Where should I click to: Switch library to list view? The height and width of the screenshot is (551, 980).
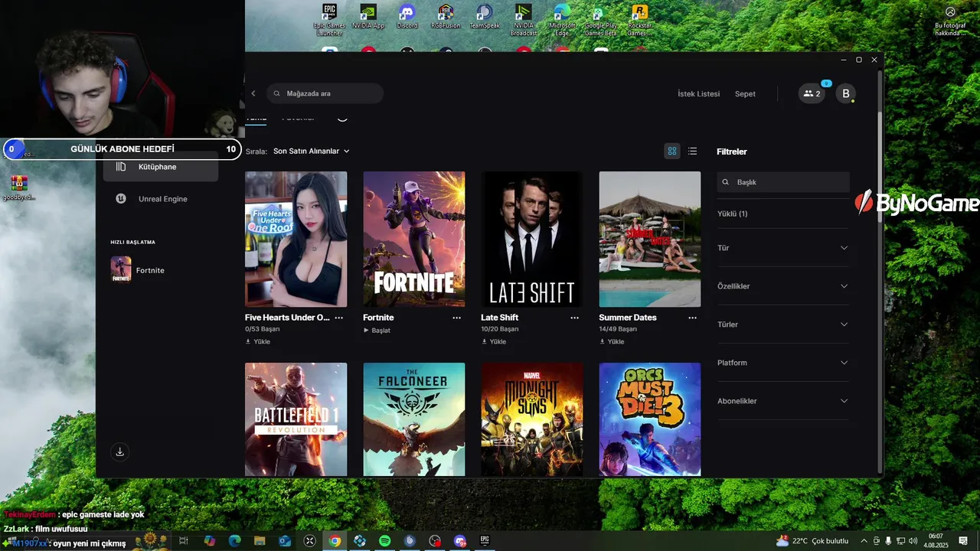(693, 152)
